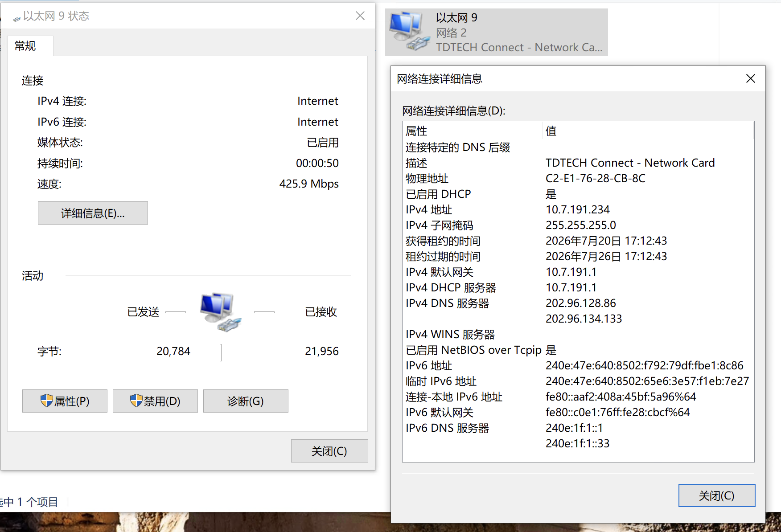Close the 网络连接详细信息 dialog with X

[751, 79]
